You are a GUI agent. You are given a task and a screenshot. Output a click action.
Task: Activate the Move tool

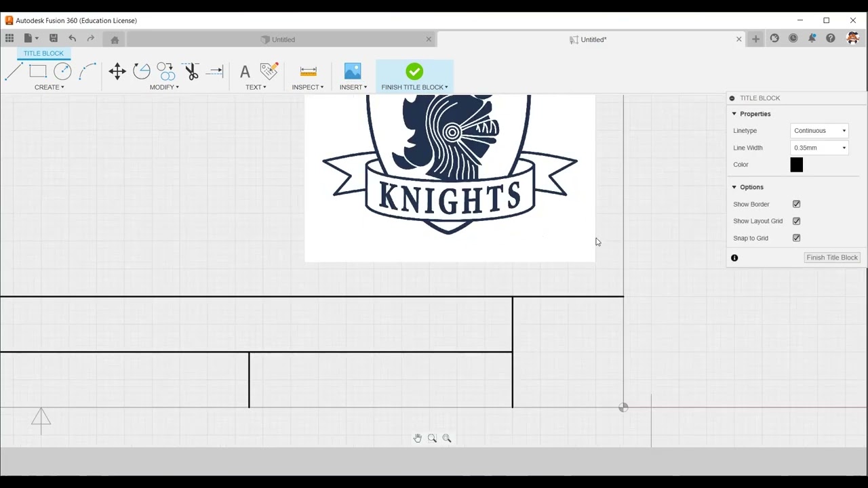(x=117, y=71)
